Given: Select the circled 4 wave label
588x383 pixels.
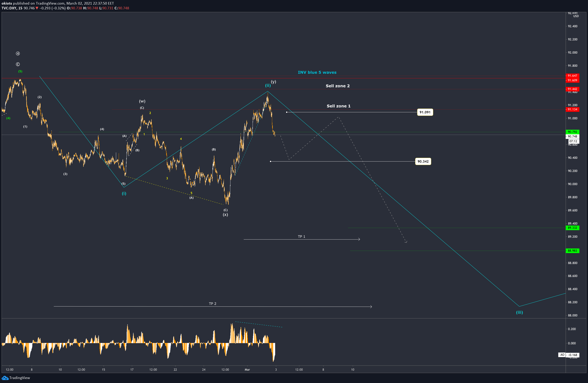Looking at the screenshot, I should (x=18, y=54).
